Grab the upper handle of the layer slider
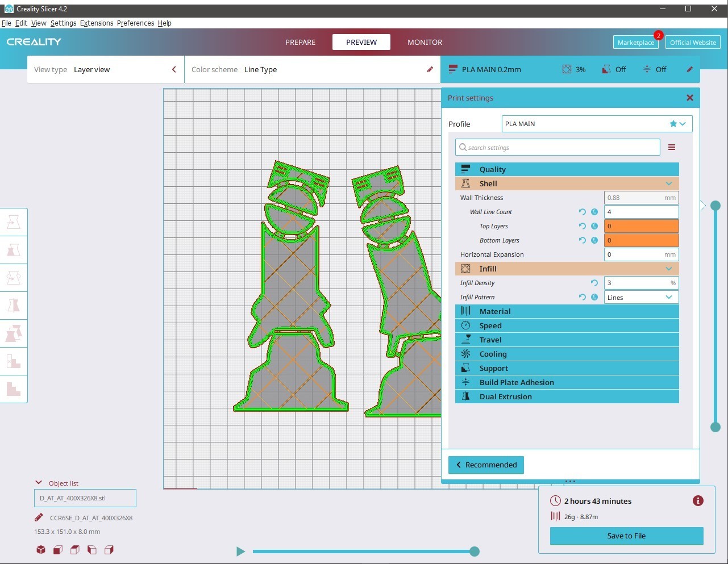 715,206
